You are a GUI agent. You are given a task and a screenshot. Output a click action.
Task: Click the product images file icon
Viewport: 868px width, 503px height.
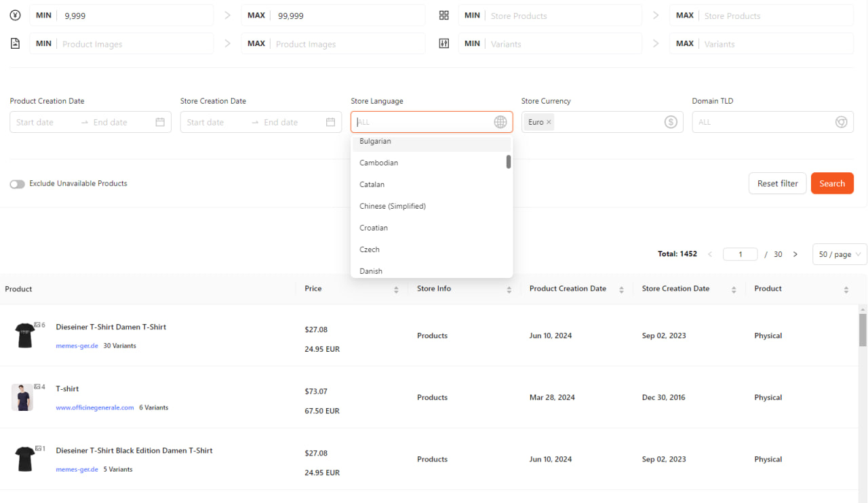point(16,43)
